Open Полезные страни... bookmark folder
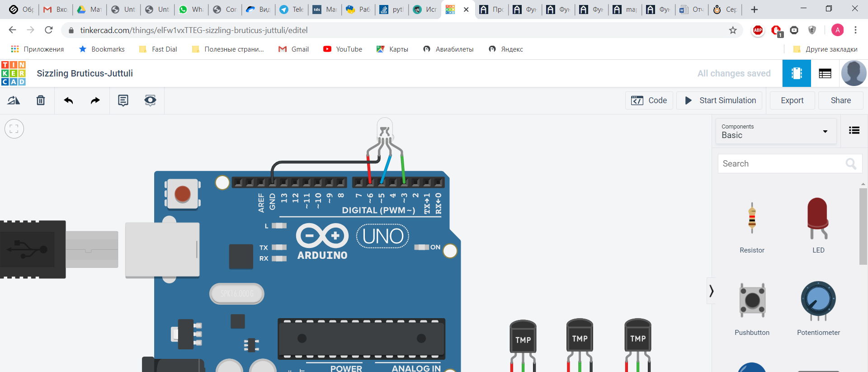868x372 pixels. [x=228, y=49]
